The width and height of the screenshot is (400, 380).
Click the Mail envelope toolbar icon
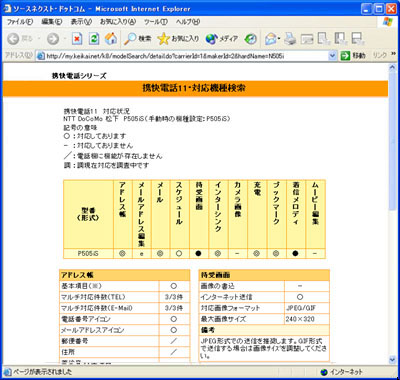click(271, 39)
